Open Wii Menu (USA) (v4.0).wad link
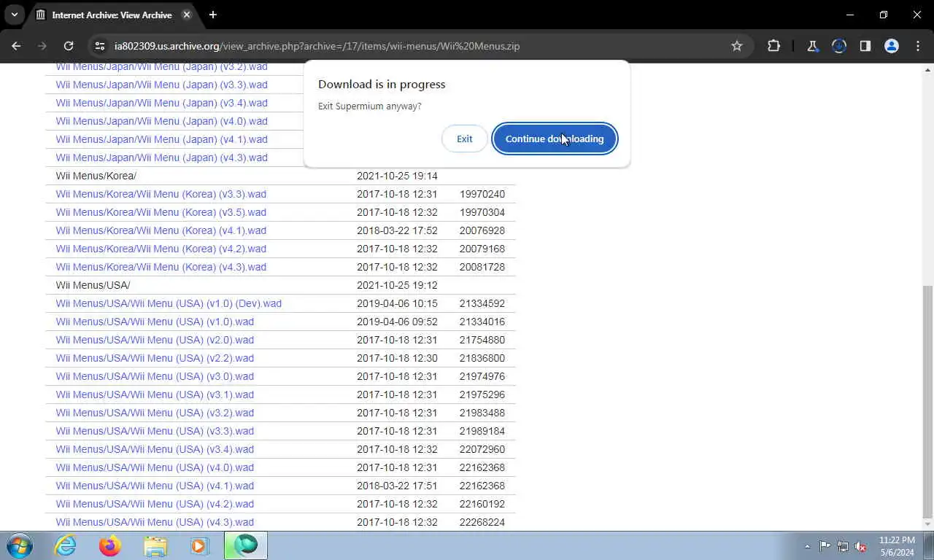The height and width of the screenshot is (560, 934). pyautogui.click(x=155, y=467)
